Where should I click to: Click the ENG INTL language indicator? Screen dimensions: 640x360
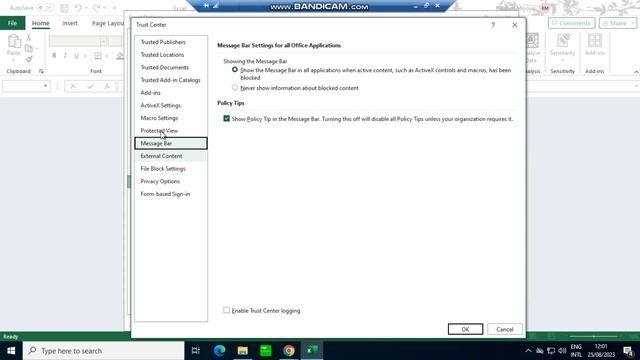point(576,351)
